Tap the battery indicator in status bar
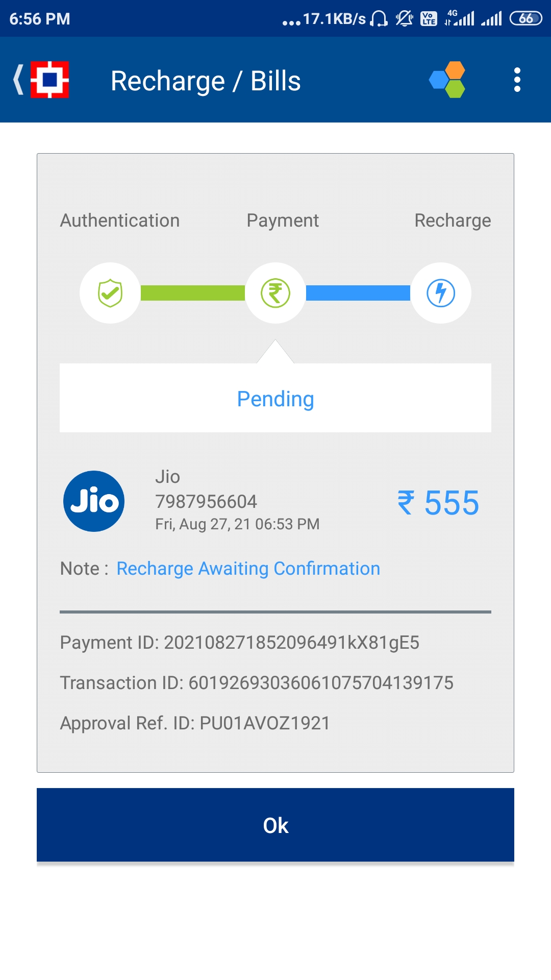This screenshot has height=980, width=551. [x=525, y=19]
